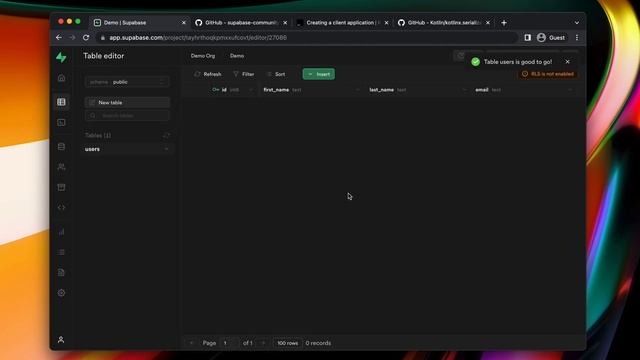
Task: Open the Database sidebar icon
Action: [x=61, y=147]
